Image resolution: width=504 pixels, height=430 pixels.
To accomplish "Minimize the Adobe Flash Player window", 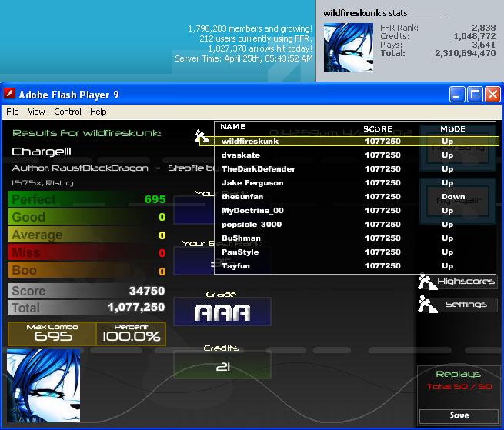I will tap(457, 95).
